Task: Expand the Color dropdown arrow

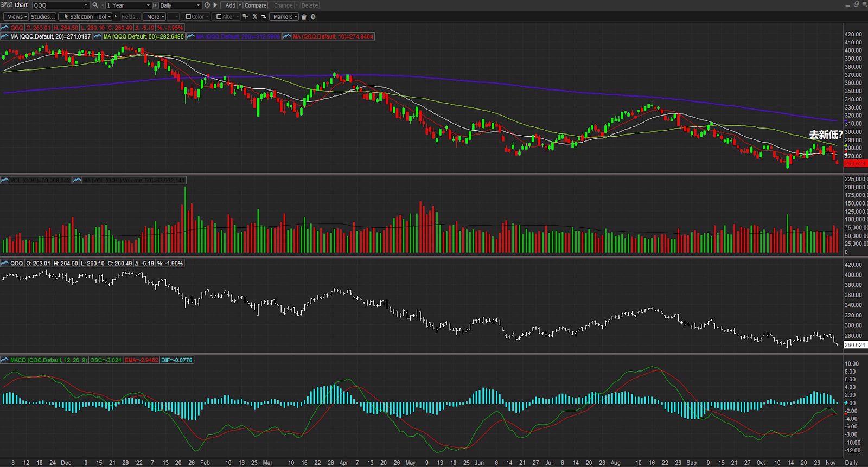Action: coord(207,17)
